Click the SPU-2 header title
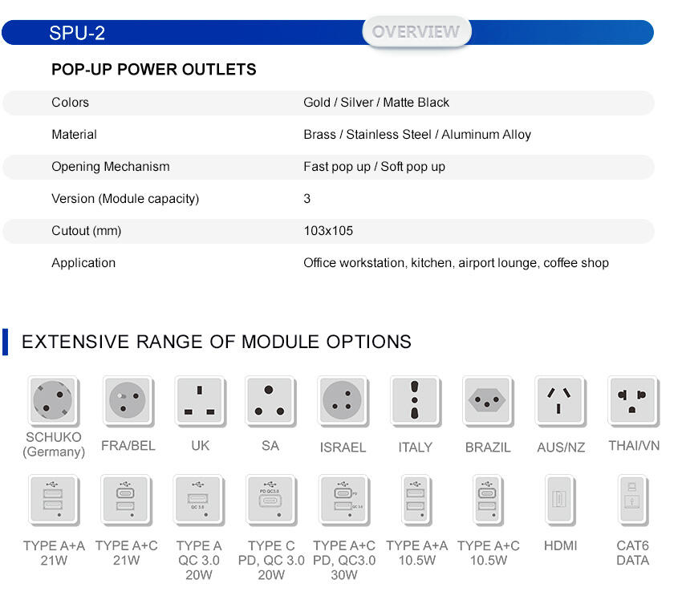Viewport: 682px width, 616px height. 77,33
